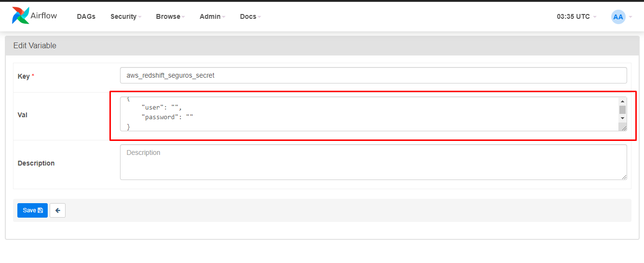Screen dimensions: 644x263
Task: Click into the Key input field
Action: coord(373,75)
